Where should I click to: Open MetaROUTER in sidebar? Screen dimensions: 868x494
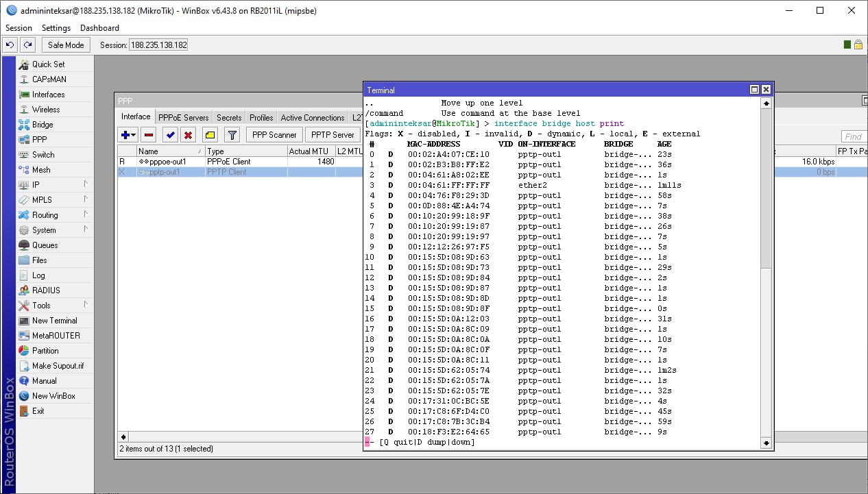point(55,336)
